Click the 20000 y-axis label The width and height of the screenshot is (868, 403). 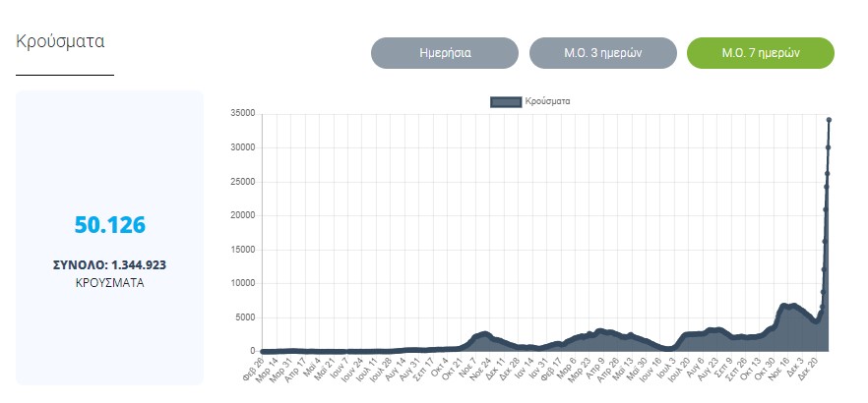[x=242, y=215]
